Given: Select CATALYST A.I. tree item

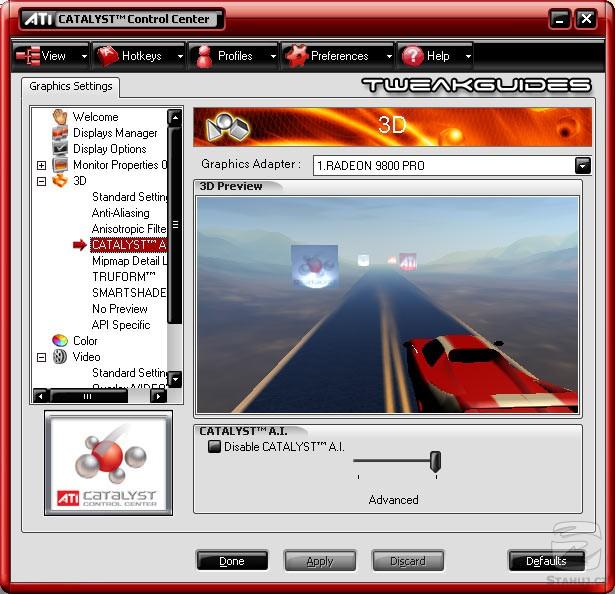Looking at the screenshot, I should (x=129, y=245).
